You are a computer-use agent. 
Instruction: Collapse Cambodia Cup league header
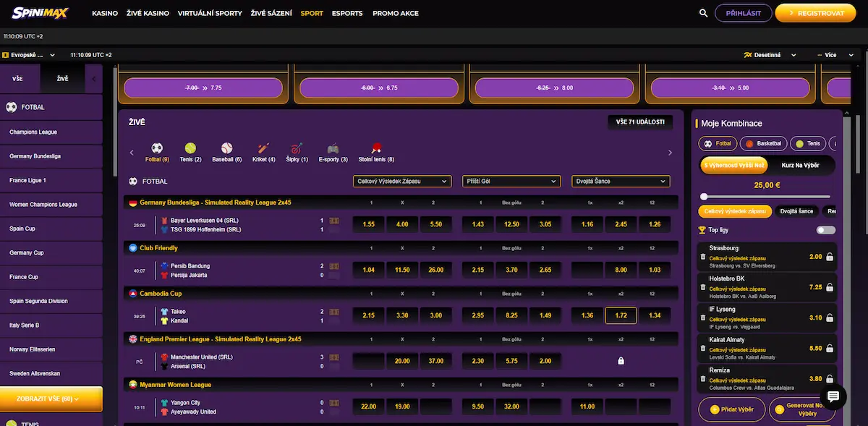[x=401, y=294]
